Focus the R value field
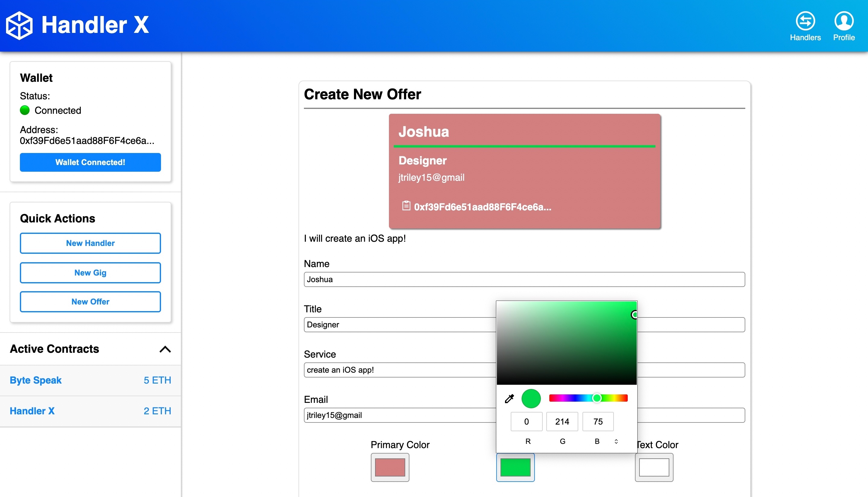The height and width of the screenshot is (497, 868). (526, 422)
